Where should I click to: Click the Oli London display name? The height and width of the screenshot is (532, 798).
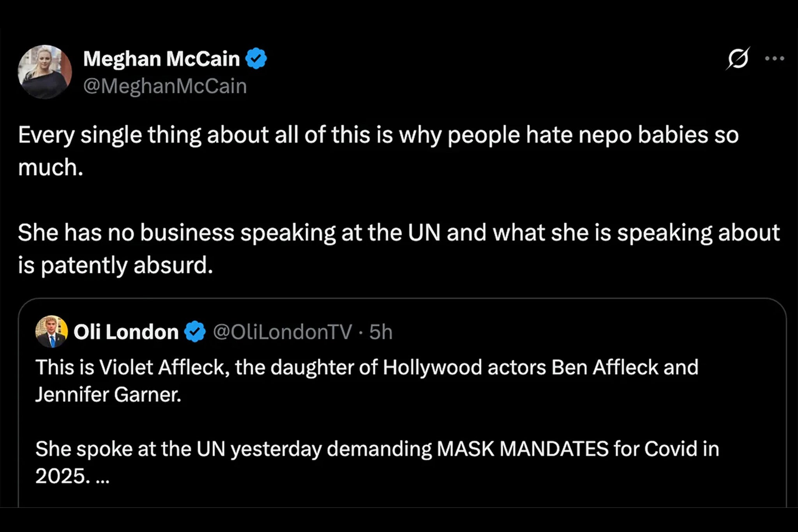pos(126,332)
